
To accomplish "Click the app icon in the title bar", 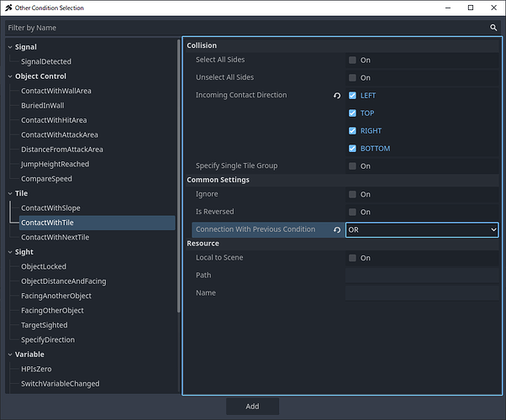I will 8,8.
